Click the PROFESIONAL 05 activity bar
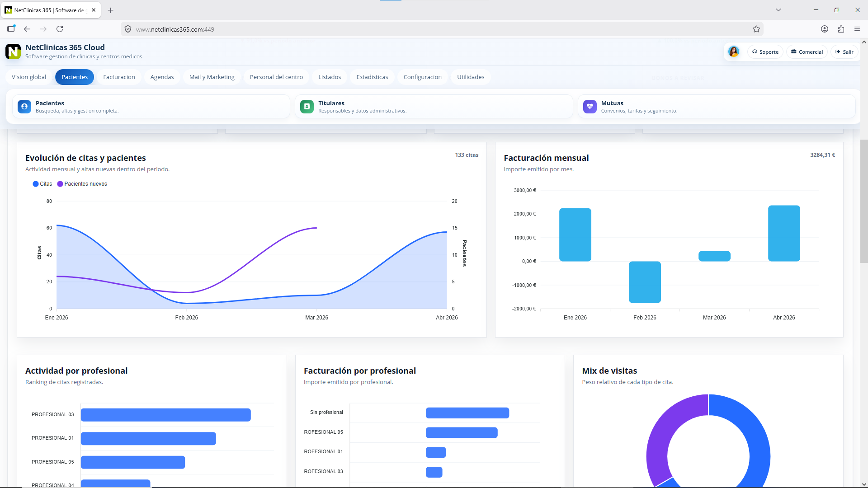Screen dimensions: 868x488 133,462
